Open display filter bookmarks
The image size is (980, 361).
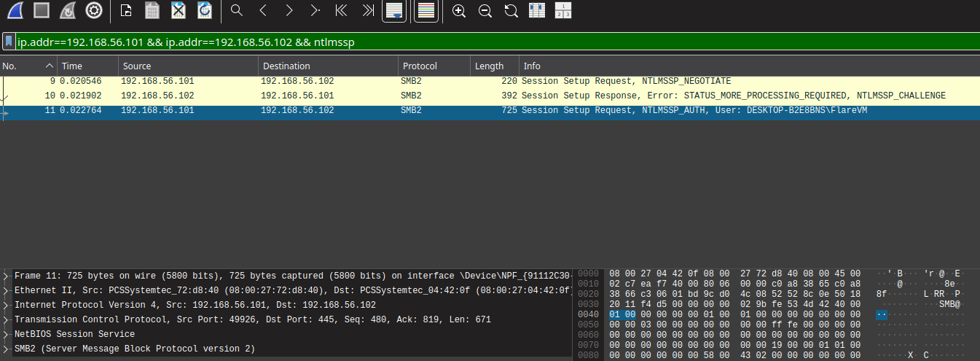9,42
